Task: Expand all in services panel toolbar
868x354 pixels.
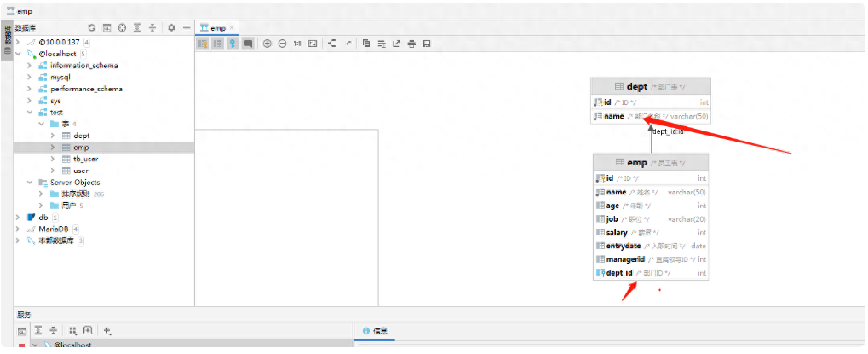Action: click(x=37, y=331)
